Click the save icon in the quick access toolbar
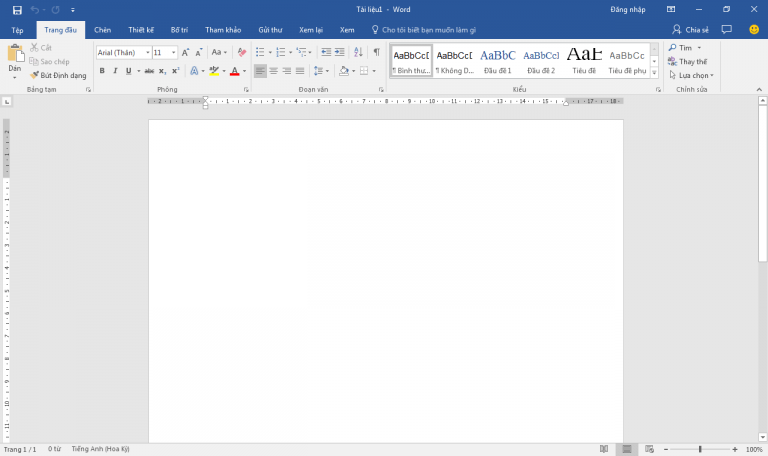The width and height of the screenshot is (768, 456). (17, 9)
